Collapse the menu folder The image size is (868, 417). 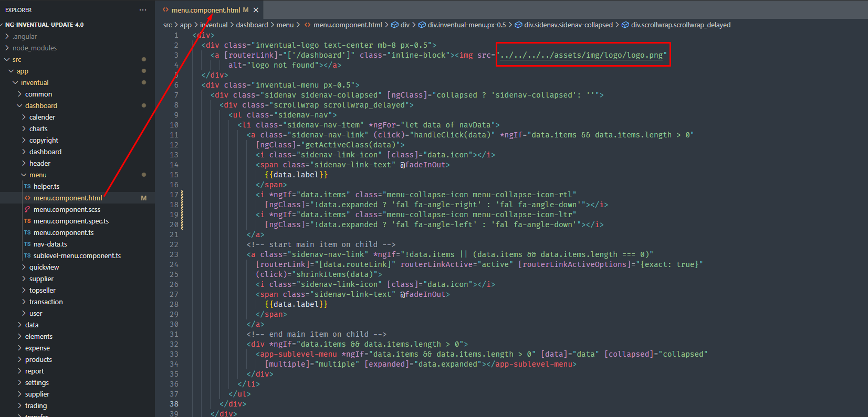(38, 175)
